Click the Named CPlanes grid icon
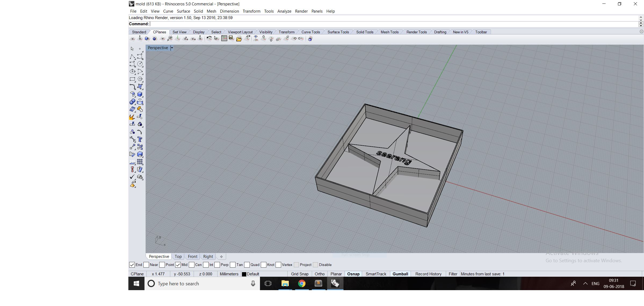This screenshot has height=306, width=644. coord(224,39)
